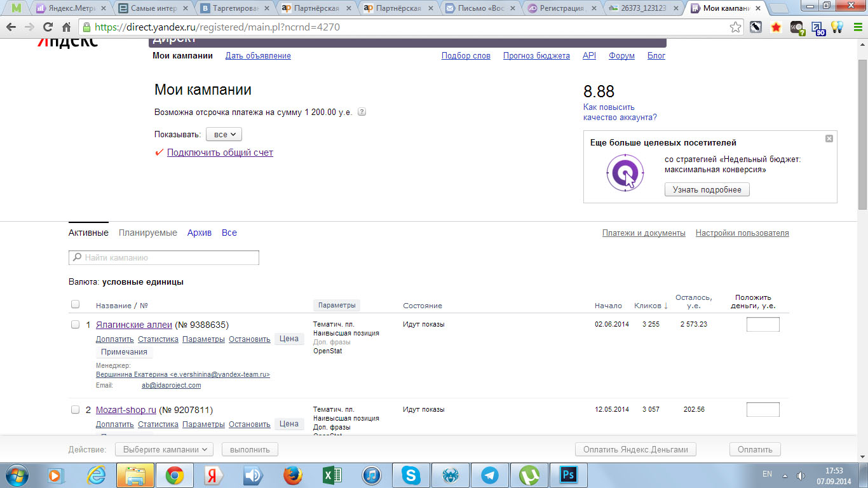Screen dimensions: 868x488
Task: Click the payment amount field for Ялагинские аллеи
Action: (x=763, y=325)
